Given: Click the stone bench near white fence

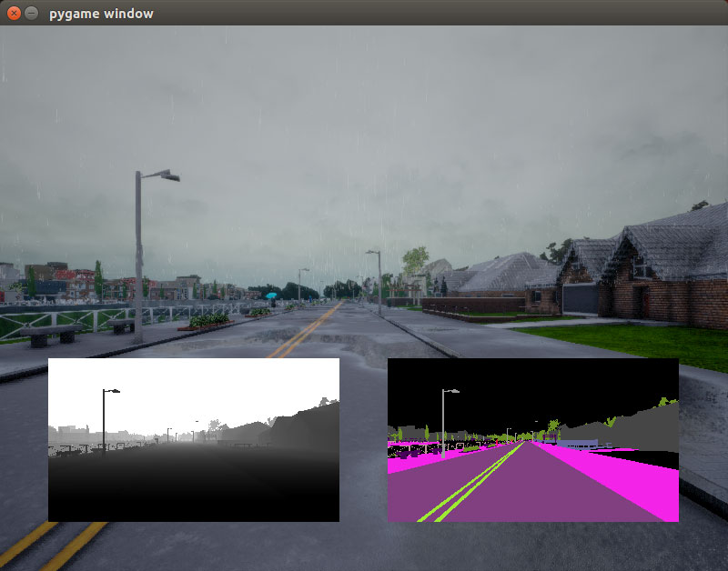Looking at the screenshot, I should 51,335.
